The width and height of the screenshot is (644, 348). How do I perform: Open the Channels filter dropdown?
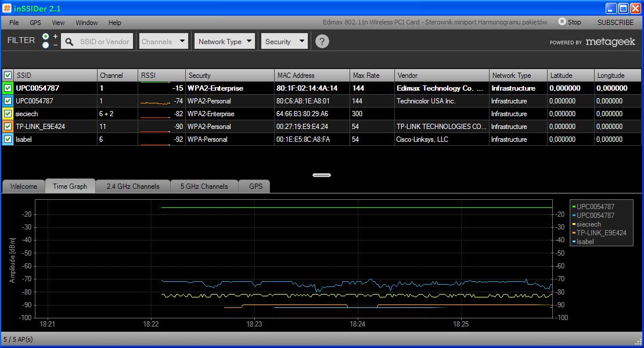point(163,41)
